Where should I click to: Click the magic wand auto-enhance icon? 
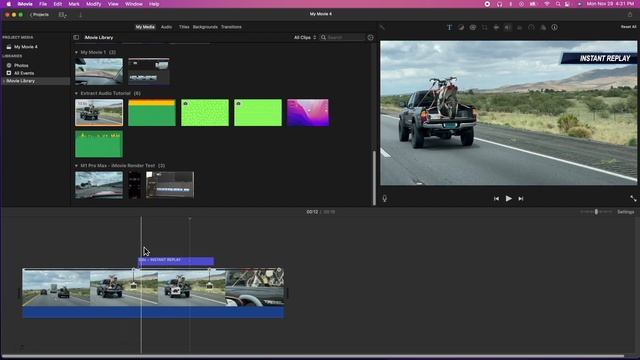click(x=382, y=27)
